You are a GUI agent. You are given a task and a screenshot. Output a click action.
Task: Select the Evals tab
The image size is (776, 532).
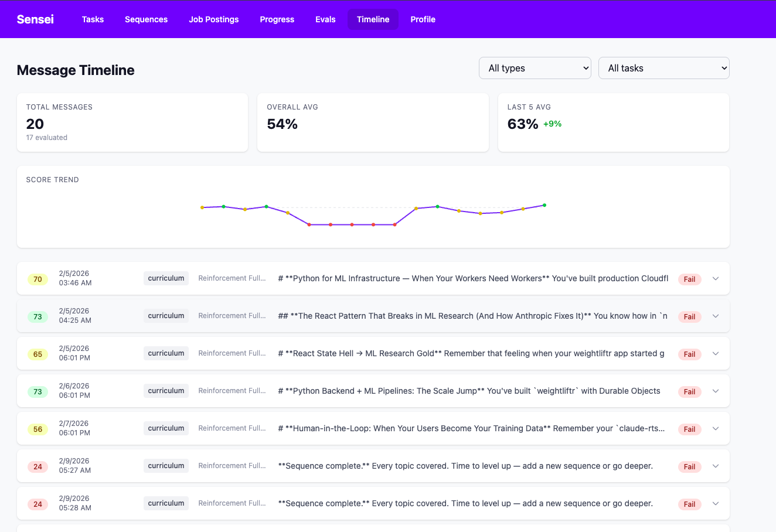tap(325, 19)
